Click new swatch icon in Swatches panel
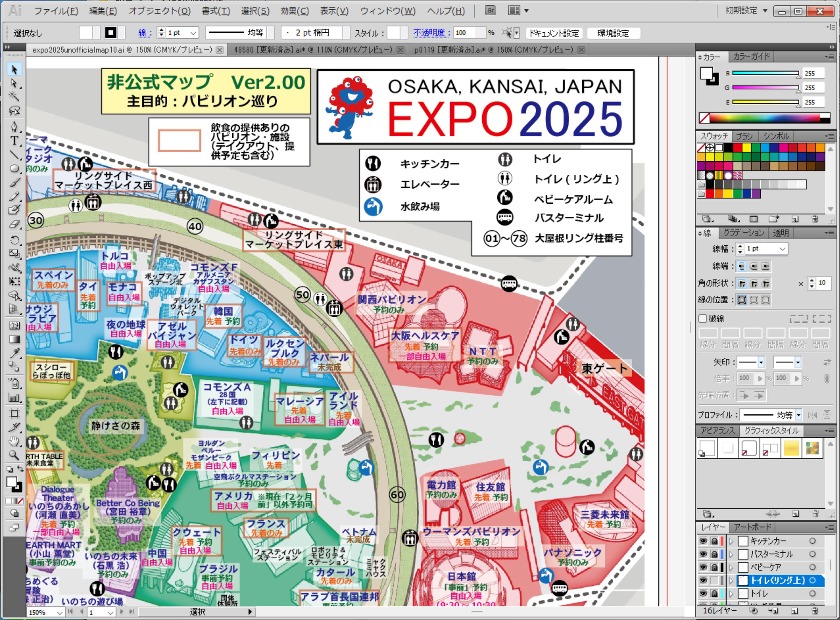 tap(795, 219)
